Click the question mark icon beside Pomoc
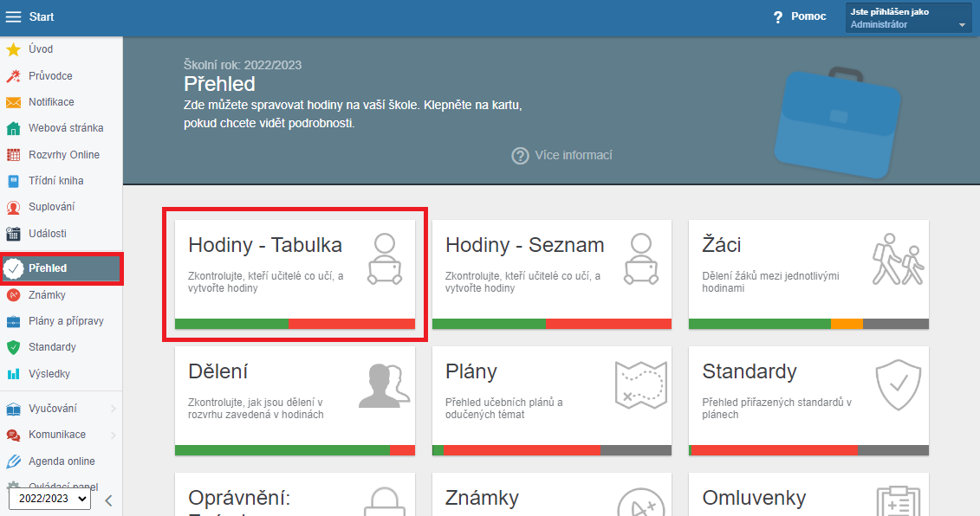980x516 pixels. (777, 17)
